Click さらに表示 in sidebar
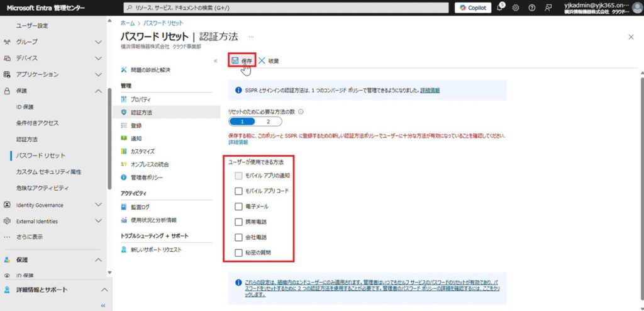The image size is (644, 311). click(x=29, y=237)
